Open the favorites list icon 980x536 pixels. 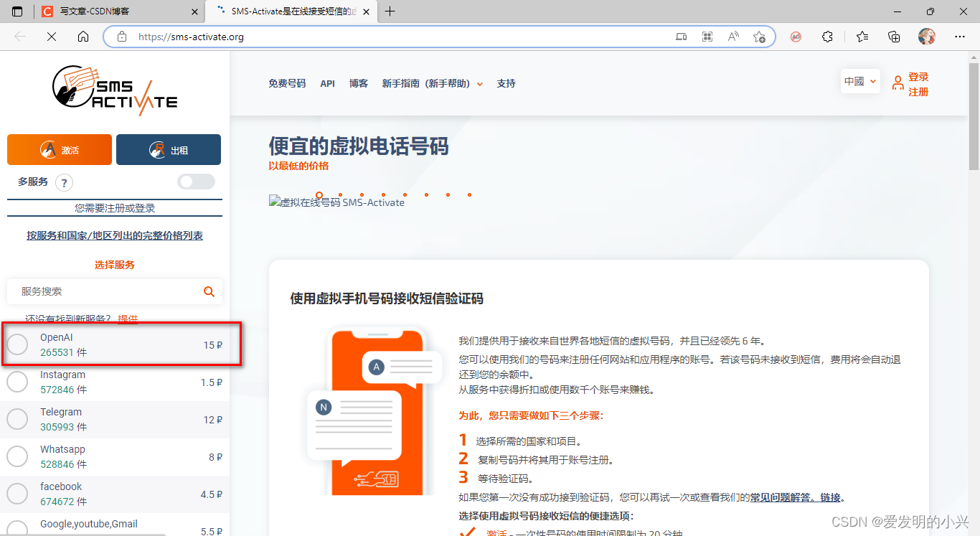862,37
